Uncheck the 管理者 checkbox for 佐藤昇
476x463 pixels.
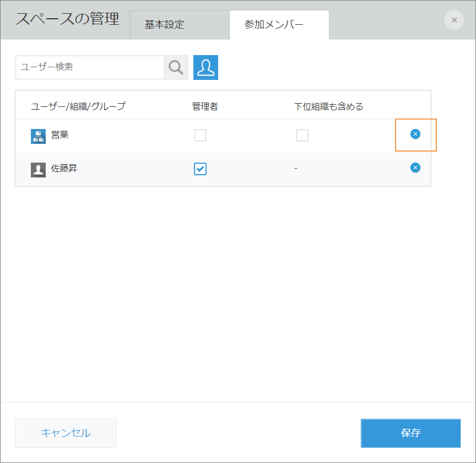tap(200, 168)
